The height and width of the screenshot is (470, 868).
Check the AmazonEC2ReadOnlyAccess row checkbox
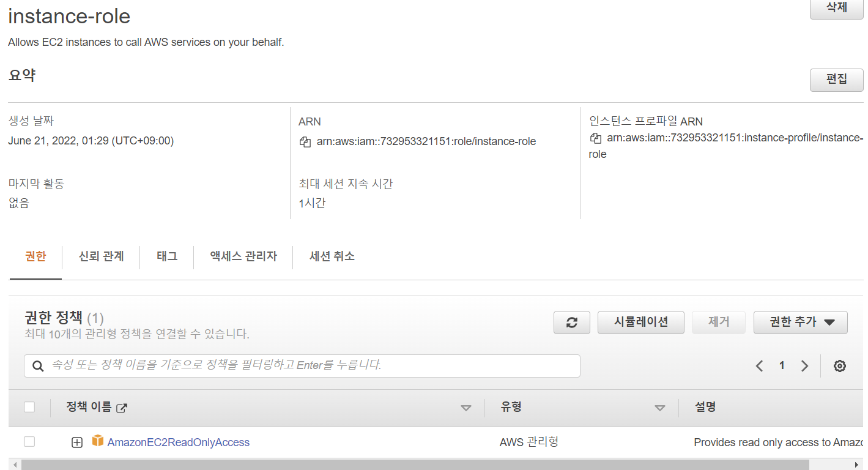click(x=29, y=441)
